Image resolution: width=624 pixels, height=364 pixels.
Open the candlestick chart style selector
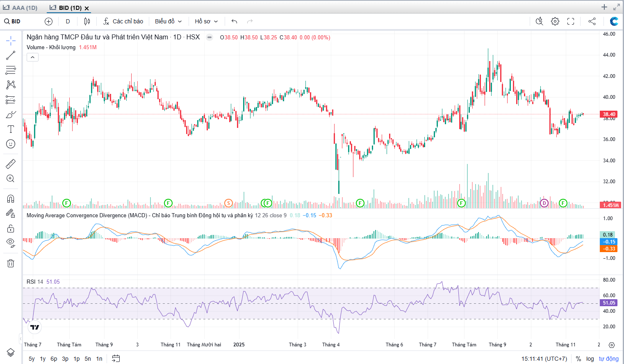(87, 21)
